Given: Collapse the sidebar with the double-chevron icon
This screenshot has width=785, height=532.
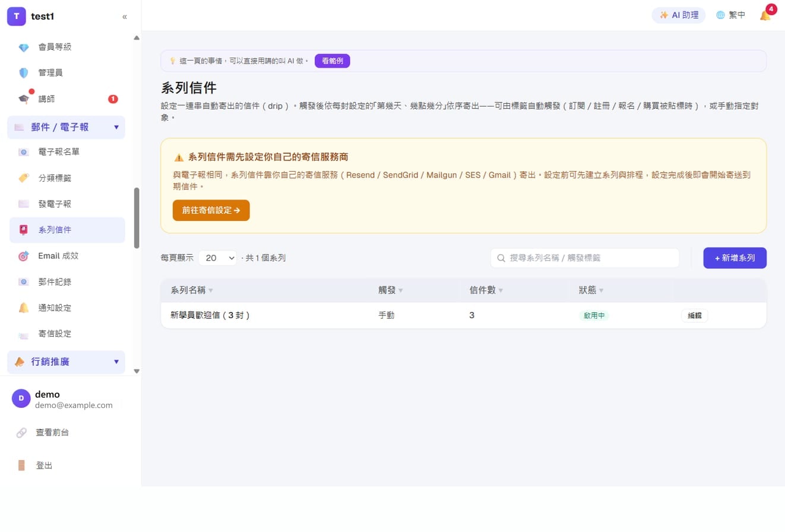Looking at the screenshot, I should (125, 17).
